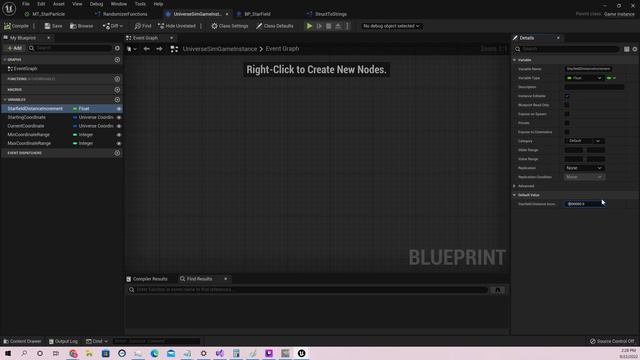Click the Stop simulation button
The image size is (640, 360).
click(x=329, y=26)
